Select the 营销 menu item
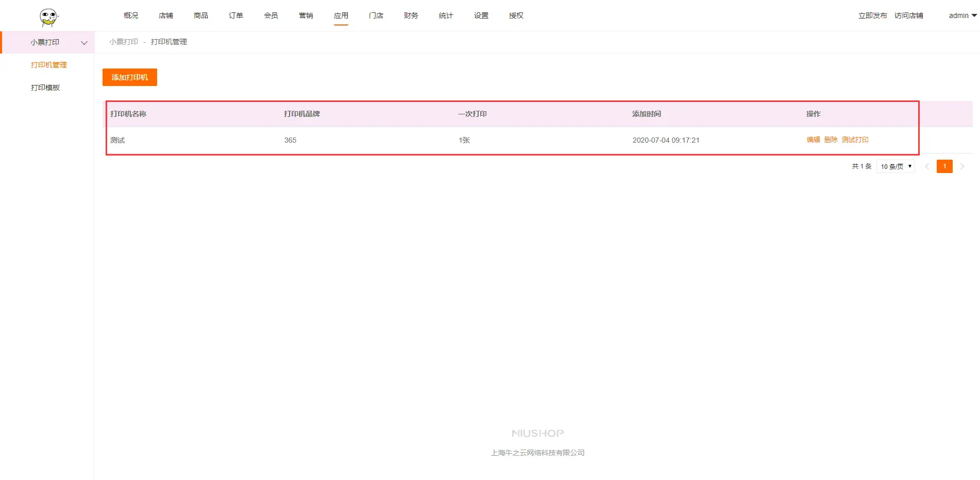980x480 pixels. (x=306, y=15)
